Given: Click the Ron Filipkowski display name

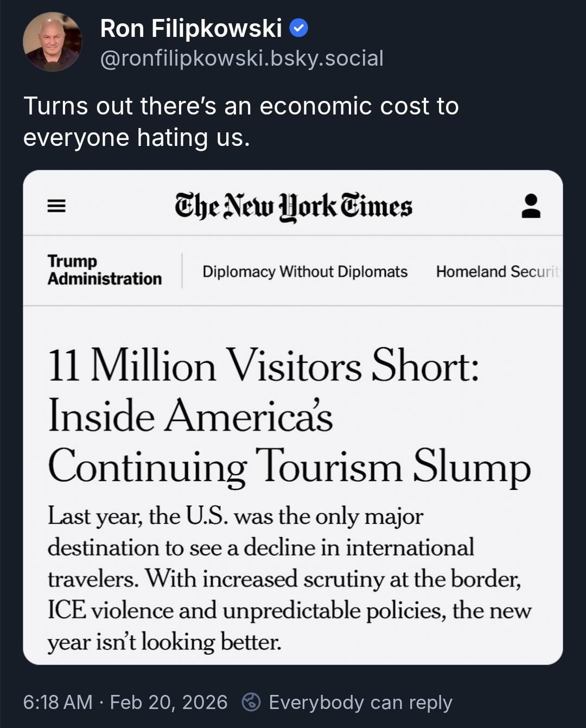Looking at the screenshot, I should click(191, 29).
